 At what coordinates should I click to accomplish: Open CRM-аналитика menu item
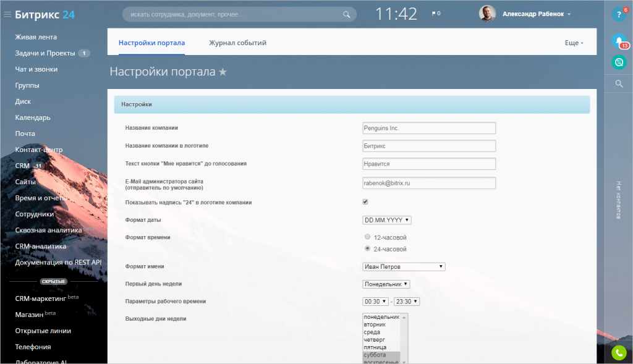[40, 246]
